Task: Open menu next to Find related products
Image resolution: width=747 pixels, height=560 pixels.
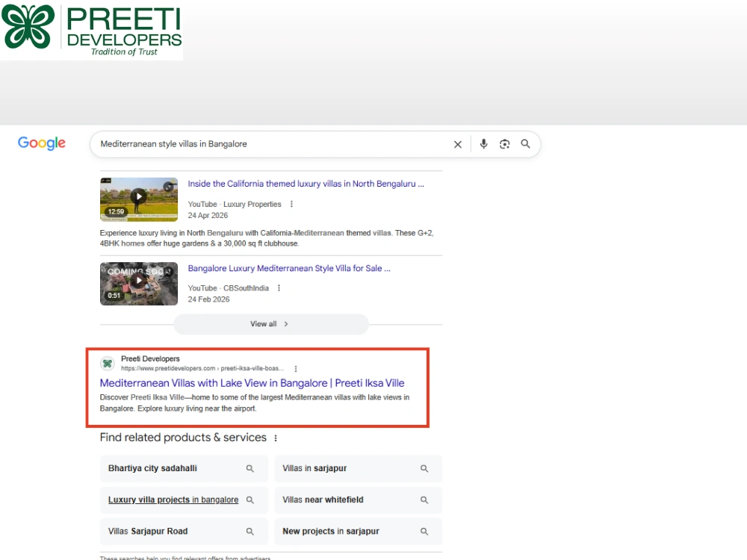Action: (276, 438)
